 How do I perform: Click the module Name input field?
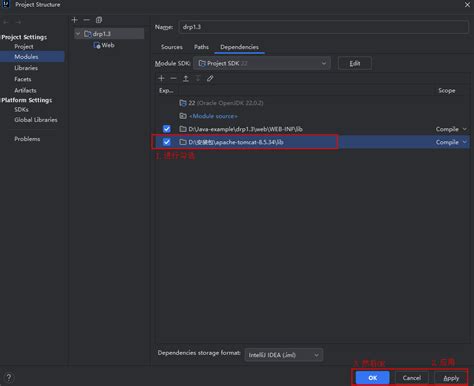point(323,27)
